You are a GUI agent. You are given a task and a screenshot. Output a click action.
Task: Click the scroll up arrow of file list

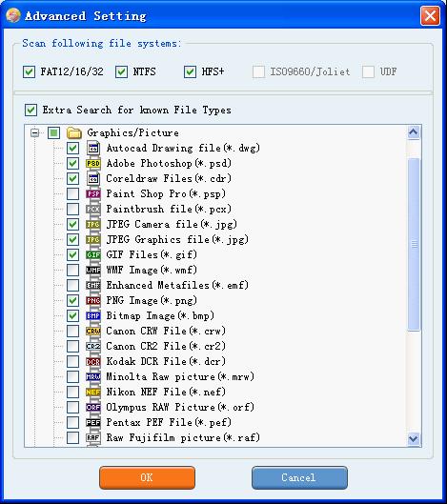(414, 132)
